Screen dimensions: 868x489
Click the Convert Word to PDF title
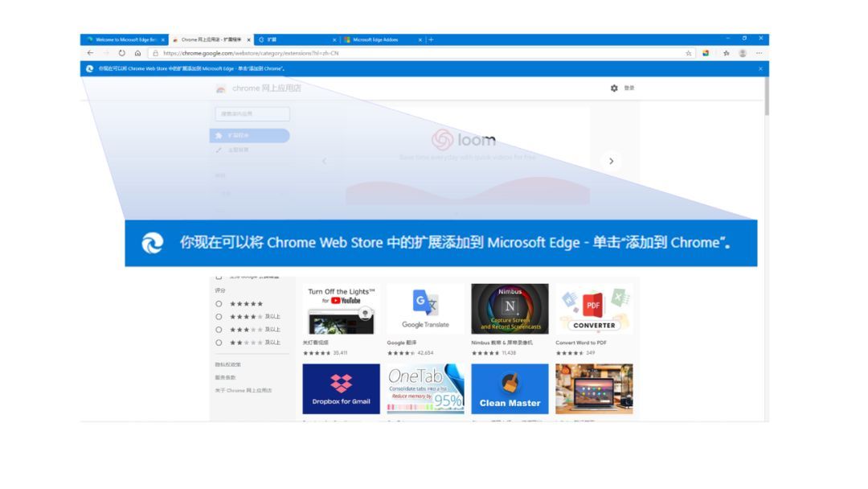(581, 343)
